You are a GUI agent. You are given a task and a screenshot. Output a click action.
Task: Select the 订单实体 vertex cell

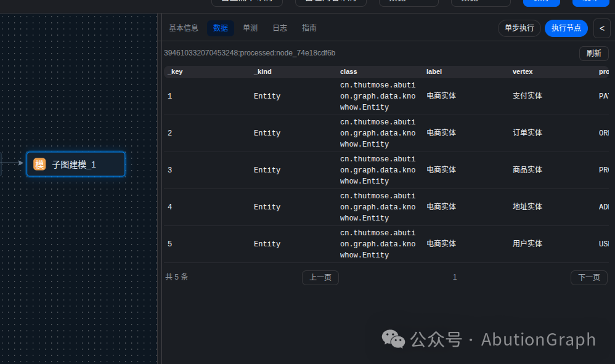point(527,133)
